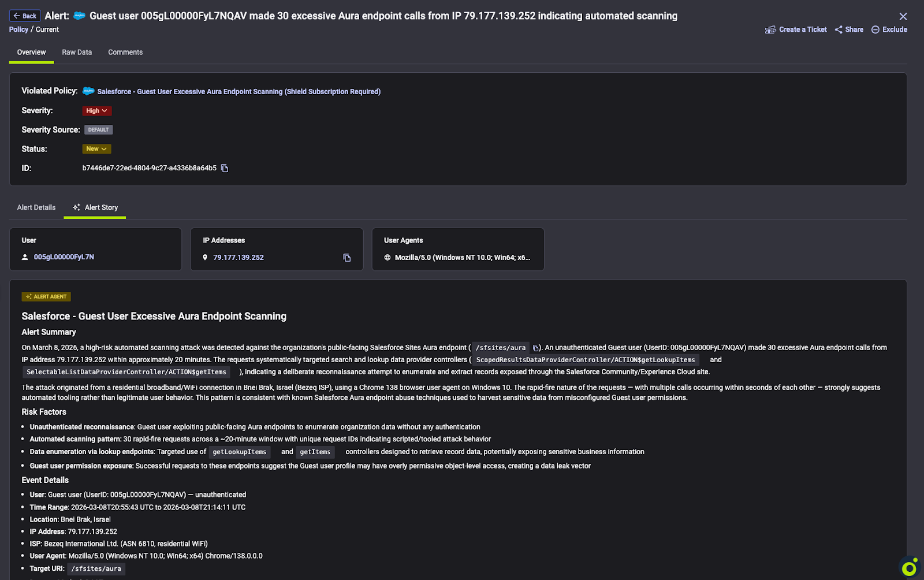Click the Create a Ticket icon
This screenshot has width=924, height=580.
(x=770, y=29)
